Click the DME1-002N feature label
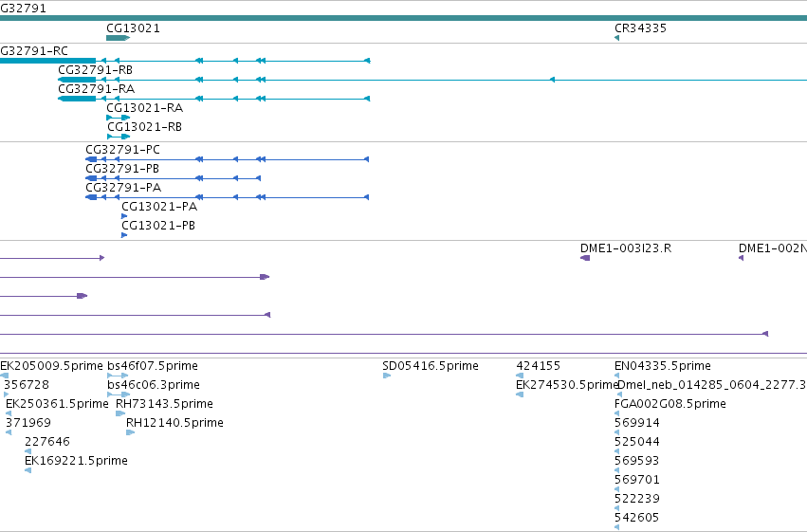807x532 pixels. click(x=773, y=248)
